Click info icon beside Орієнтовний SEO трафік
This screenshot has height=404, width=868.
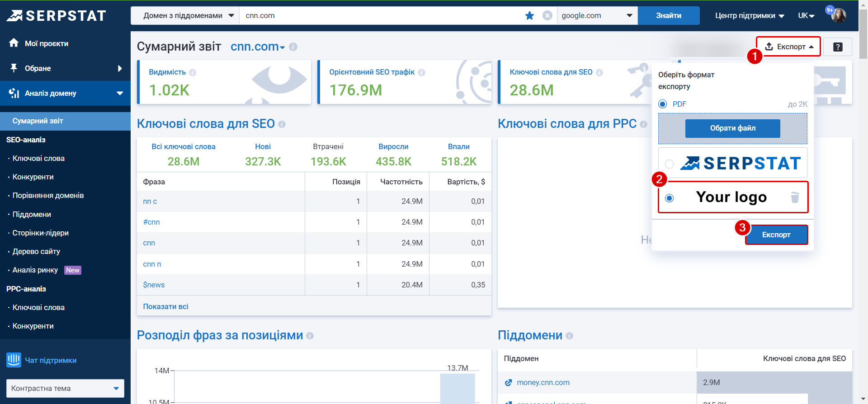(421, 72)
